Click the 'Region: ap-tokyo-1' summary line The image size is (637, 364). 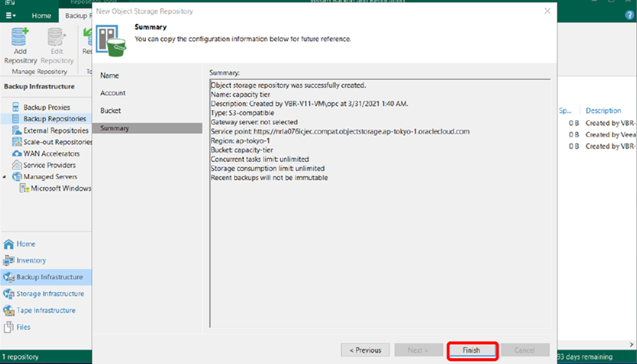coord(240,141)
